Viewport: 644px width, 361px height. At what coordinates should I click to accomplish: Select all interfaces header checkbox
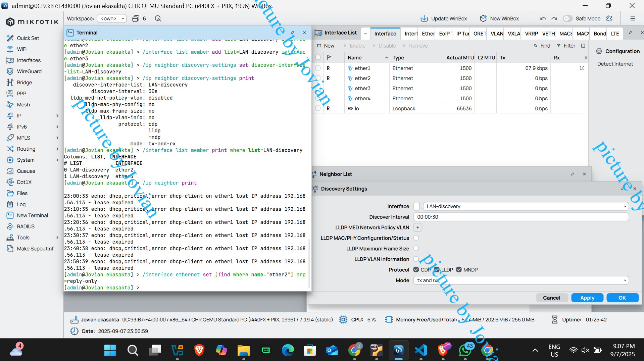(x=318, y=57)
